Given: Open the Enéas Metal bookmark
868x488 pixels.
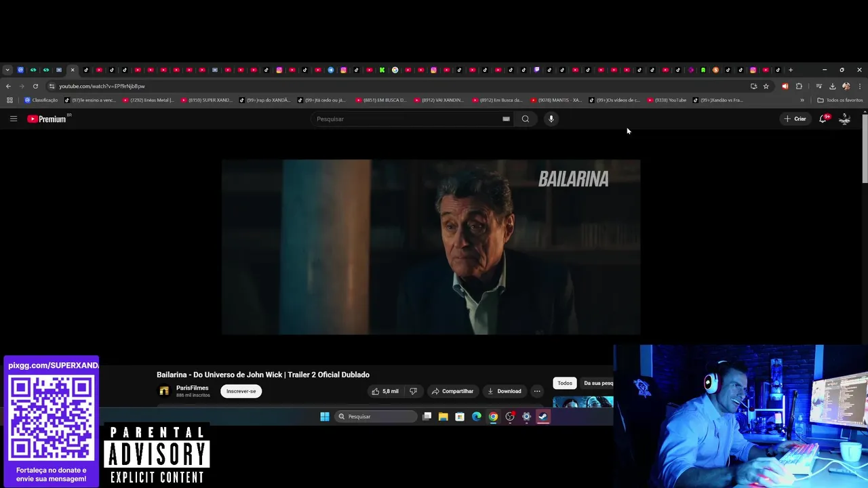Looking at the screenshot, I should coord(149,100).
